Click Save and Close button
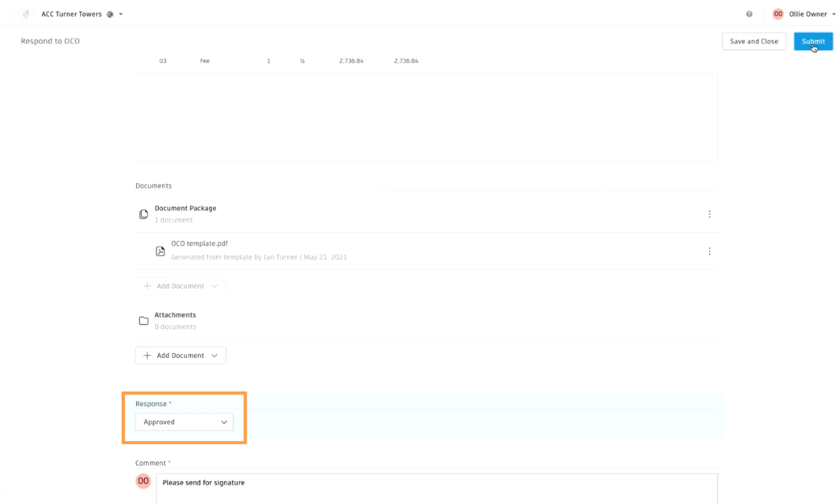 pyautogui.click(x=754, y=41)
